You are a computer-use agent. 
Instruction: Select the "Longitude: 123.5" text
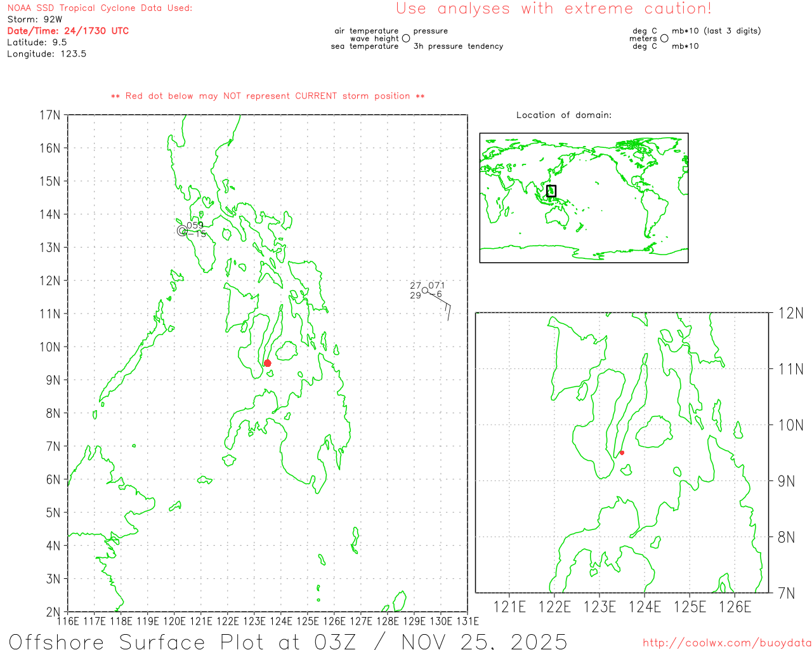click(46, 54)
